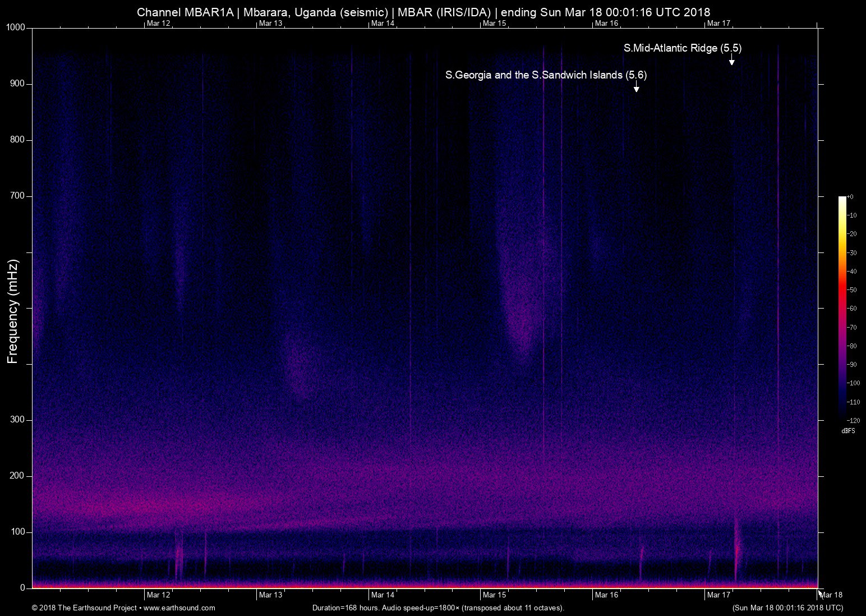Click the arrow below S.Georgia annotation

[x=636, y=86]
